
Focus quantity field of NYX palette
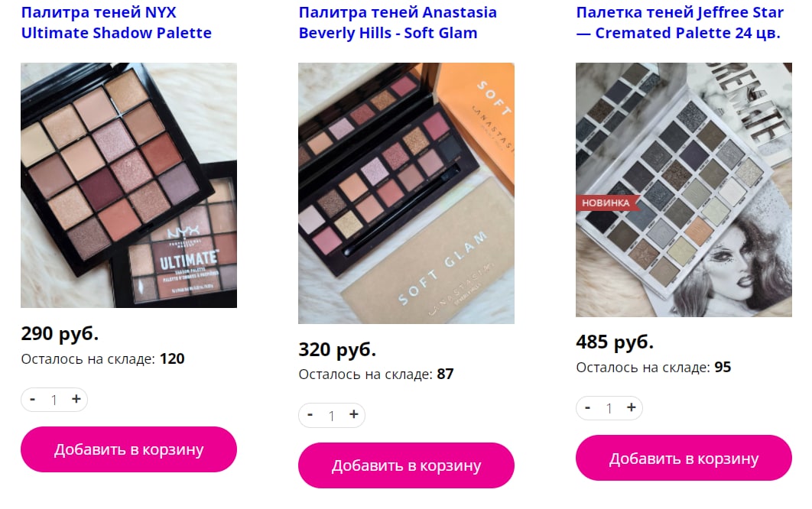(x=54, y=400)
